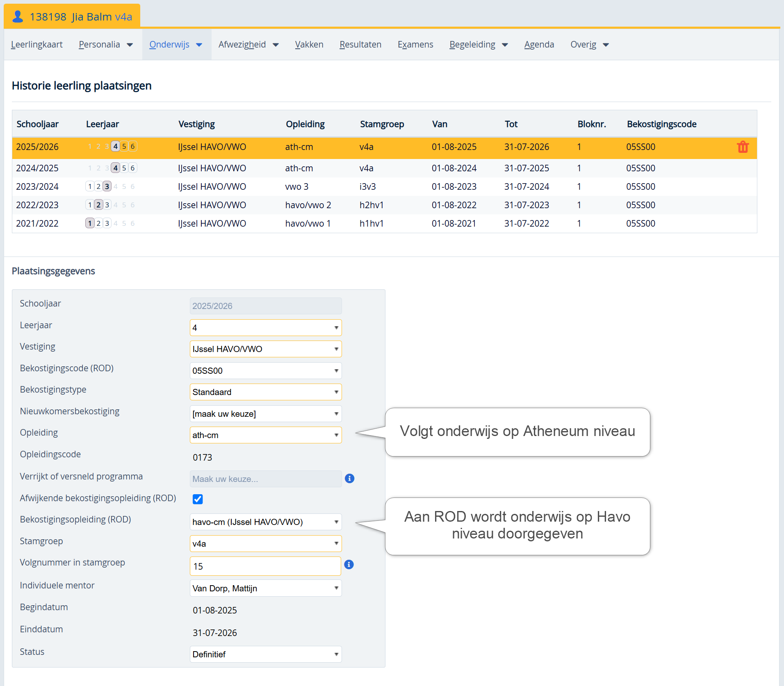Click the red trash icon in 2025/2026 row
The width and height of the screenshot is (784, 686).
click(743, 147)
